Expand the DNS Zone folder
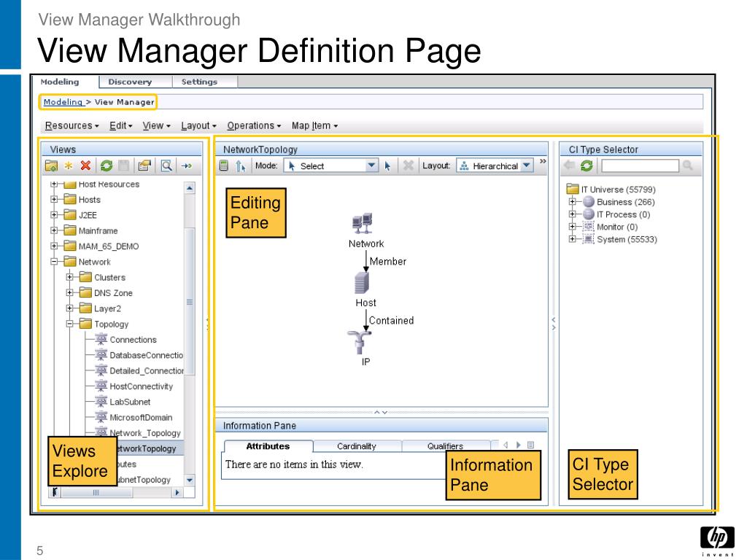Viewport: 747px width, 560px height. point(69,293)
